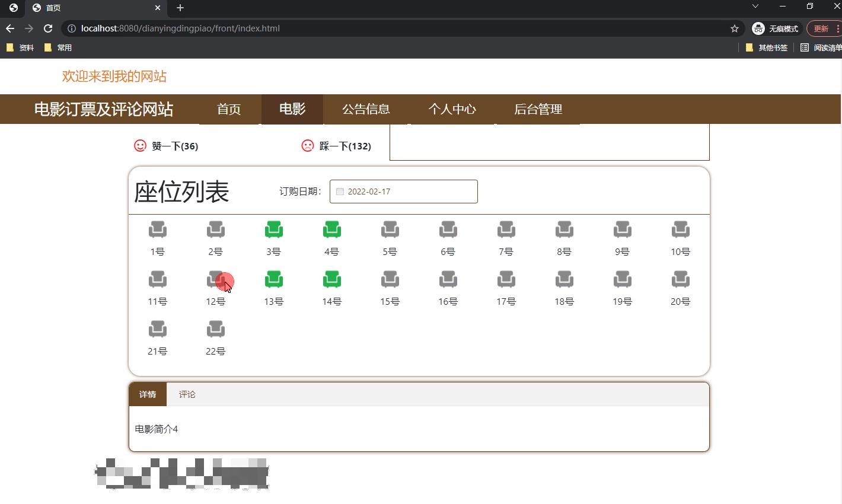This screenshot has width=842, height=504.
Task: Open the 电影 navigation item
Action: [292, 109]
